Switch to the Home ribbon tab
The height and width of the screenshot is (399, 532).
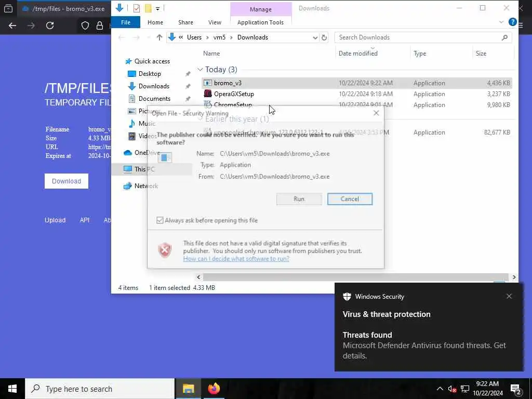[155, 22]
